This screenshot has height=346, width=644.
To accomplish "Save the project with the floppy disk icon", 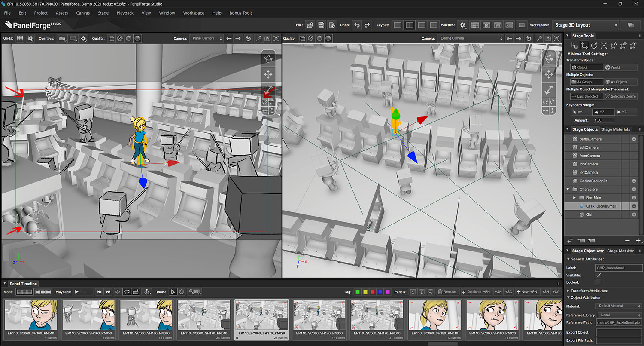I will click(321, 25).
